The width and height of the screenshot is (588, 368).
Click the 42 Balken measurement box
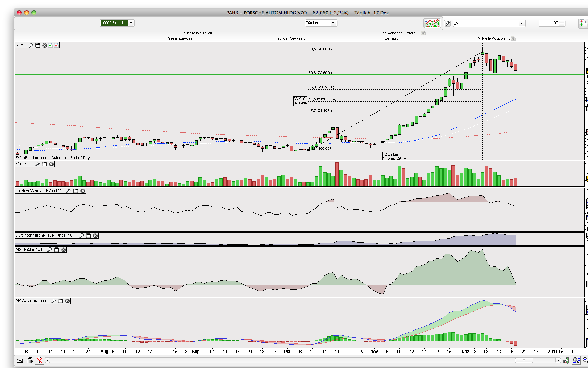[x=395, y=156]
